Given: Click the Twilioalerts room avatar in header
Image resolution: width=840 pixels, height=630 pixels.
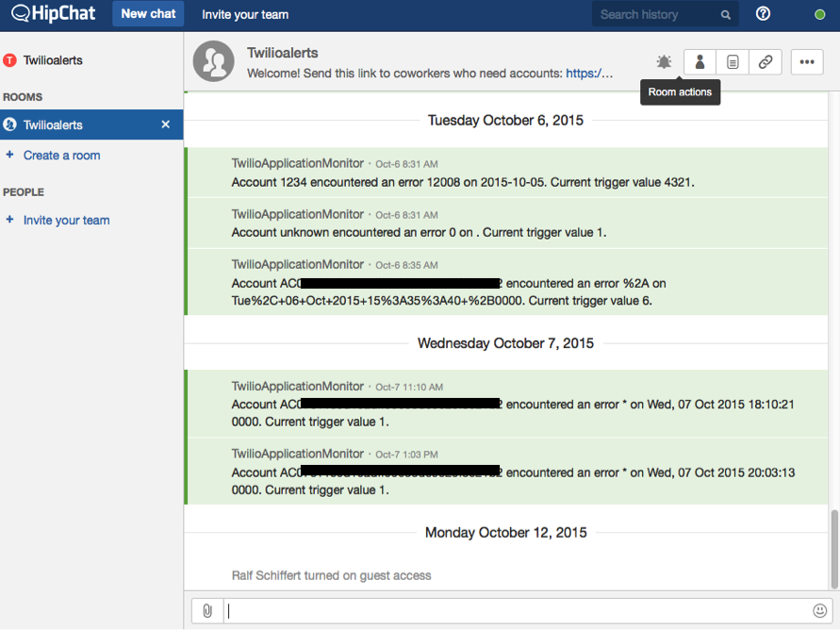Looking at the screenshot, I should tap(213, 61).
